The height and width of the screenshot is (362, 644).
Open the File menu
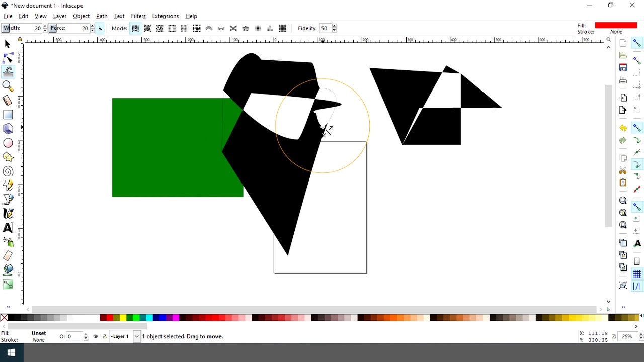[x=8, y=16]
